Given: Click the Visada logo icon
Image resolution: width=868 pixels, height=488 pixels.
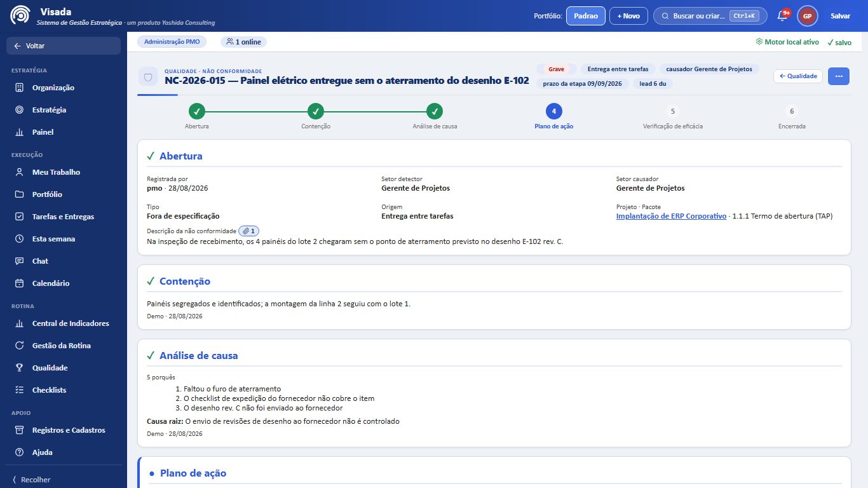Looking at the screenshot, I should point(20,15).
